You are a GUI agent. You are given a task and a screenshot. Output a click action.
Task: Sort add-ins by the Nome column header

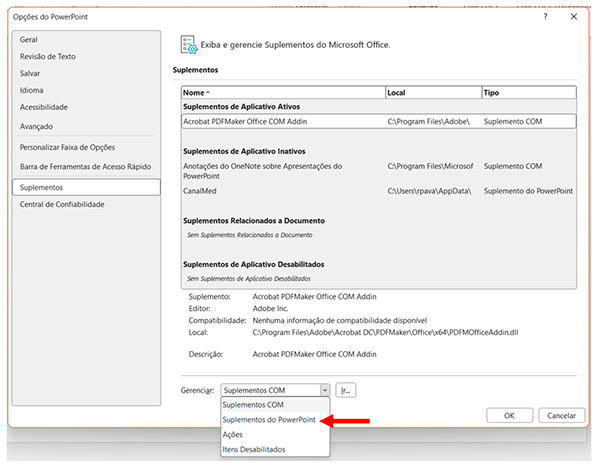point(283,93)
